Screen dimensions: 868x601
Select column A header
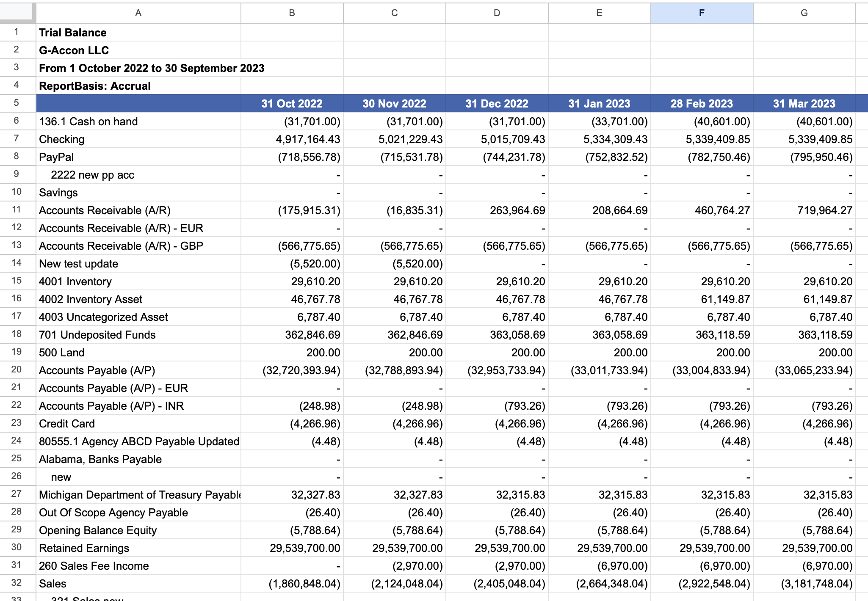coord(138,13)
